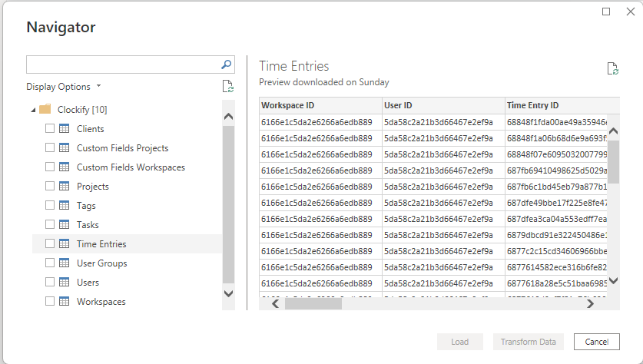Click the preview vertical scrollbar thumb
643x364 pixels.
(x=614, y=162)
